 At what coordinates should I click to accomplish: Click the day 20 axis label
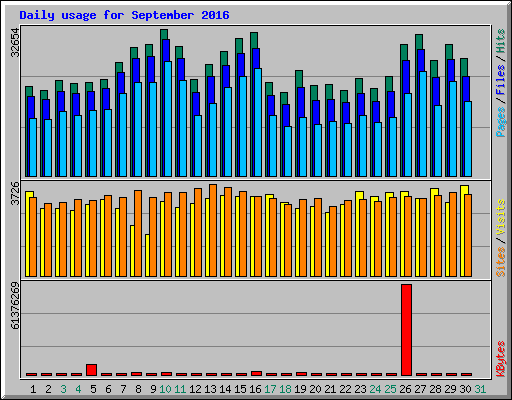coord(315,389)
